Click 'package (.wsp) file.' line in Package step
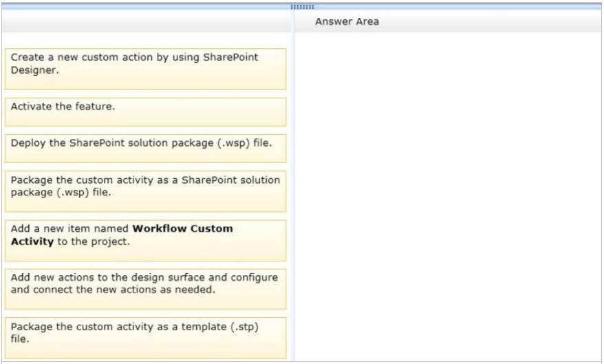This screenshot has height=364, width=604. point(61,192)
